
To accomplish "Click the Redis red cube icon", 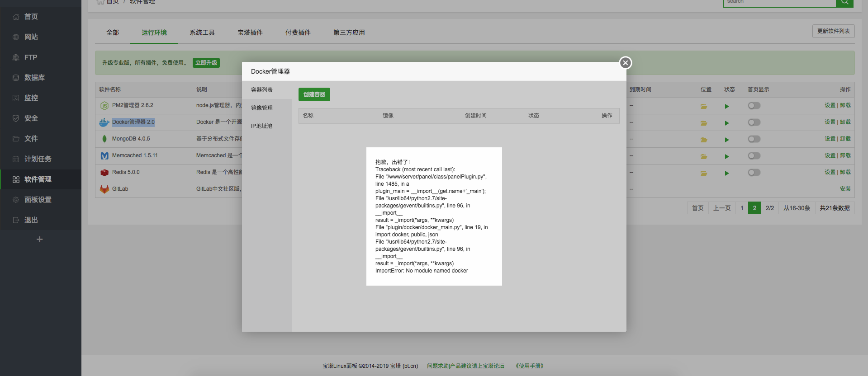I will (104, 172).
